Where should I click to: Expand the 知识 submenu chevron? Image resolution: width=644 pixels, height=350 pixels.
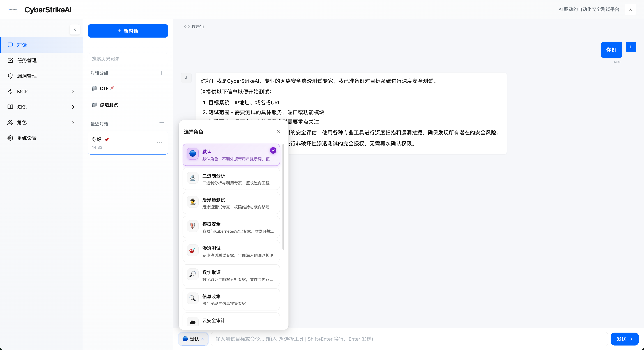[73, 107]
